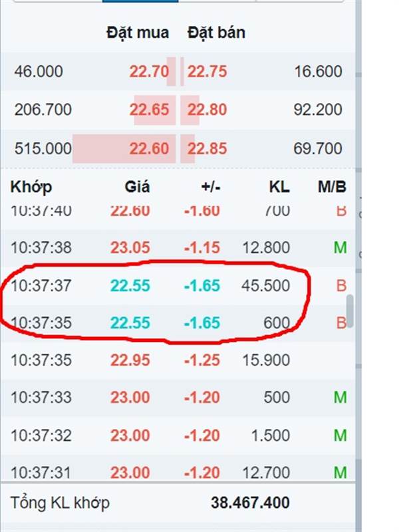399x532 pixels.
Task: Click the M/B column header
Action: point(332,187)
